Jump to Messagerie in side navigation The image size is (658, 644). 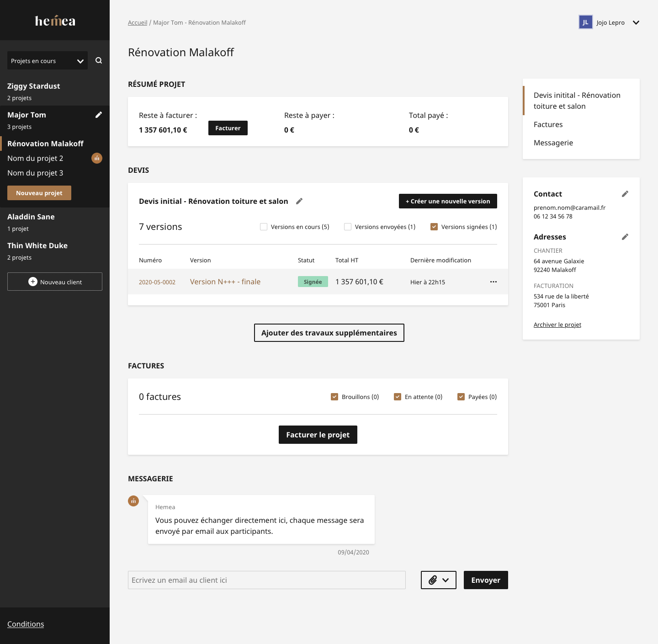point(553,143)
